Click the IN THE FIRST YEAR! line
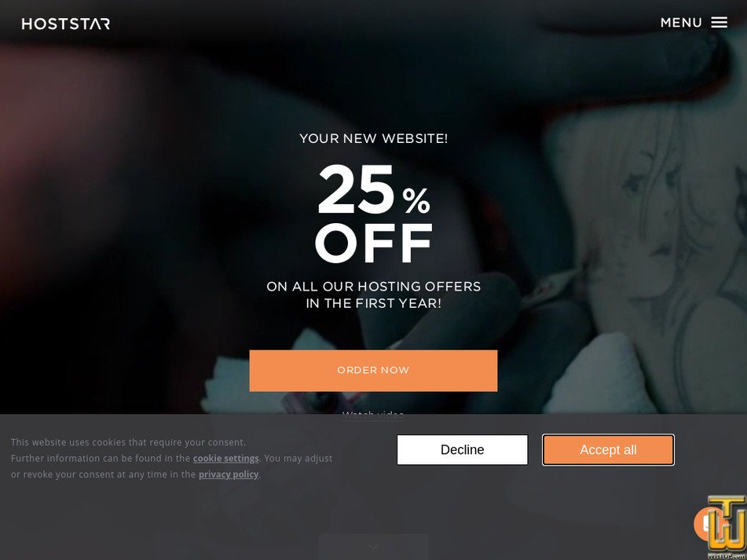The height and width of the screenshot is (560, 747). coord(374,303)
